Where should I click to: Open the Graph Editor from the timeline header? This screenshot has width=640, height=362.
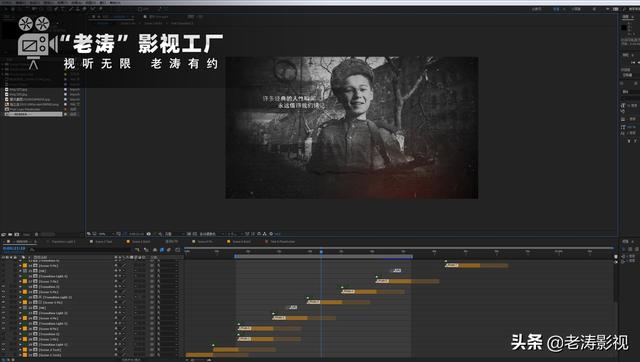click(178, 250)
